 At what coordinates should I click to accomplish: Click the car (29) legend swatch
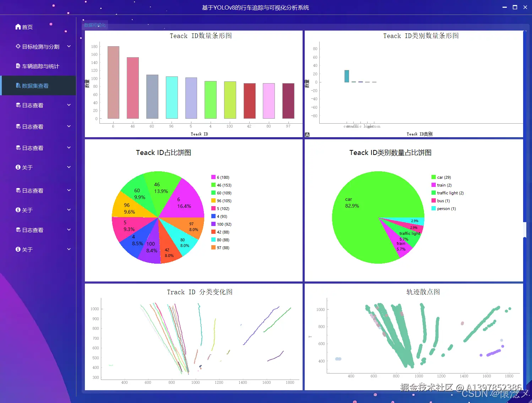(434, 177)
